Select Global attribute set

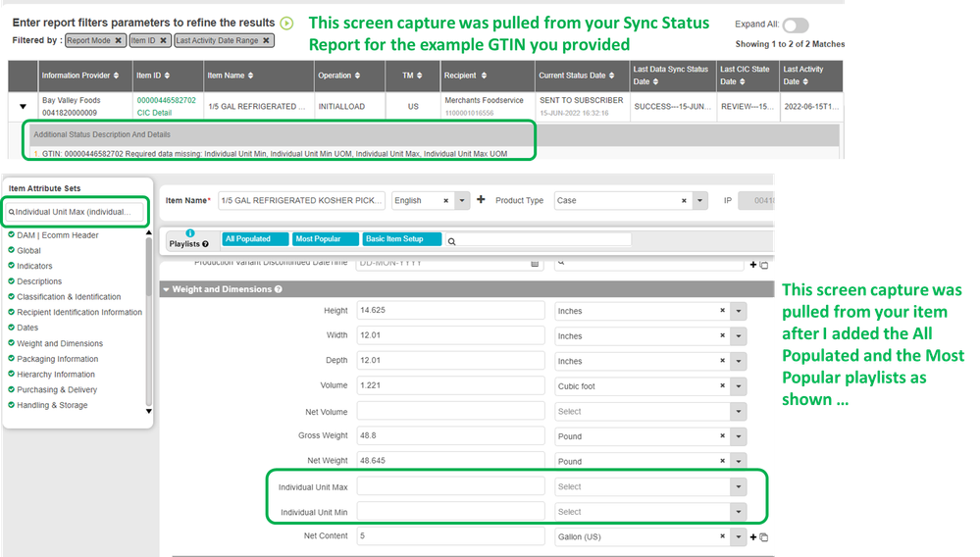tap(28, 250)
